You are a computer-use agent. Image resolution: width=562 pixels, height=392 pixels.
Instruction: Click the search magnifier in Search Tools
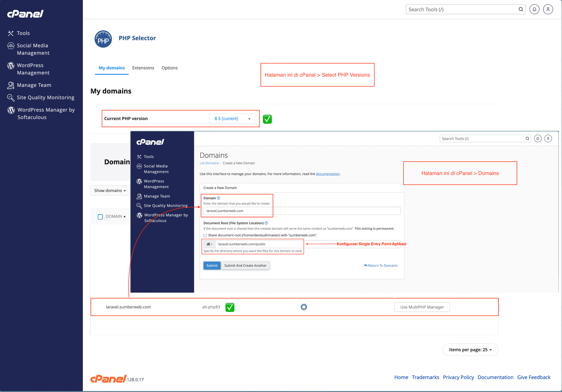coord(521,9)
